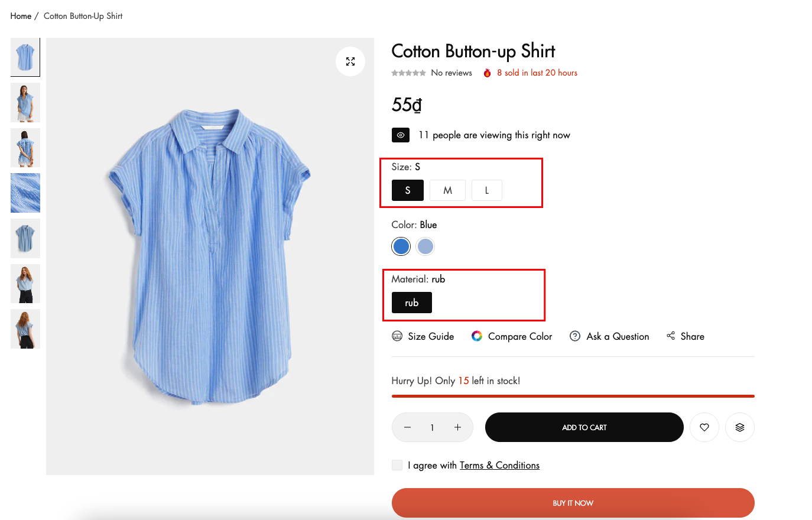Open the Terms & Conditions link
Image resolution: width=812 pixels, height=520 pixels.
pyautogui.click(x=499, y=465)
